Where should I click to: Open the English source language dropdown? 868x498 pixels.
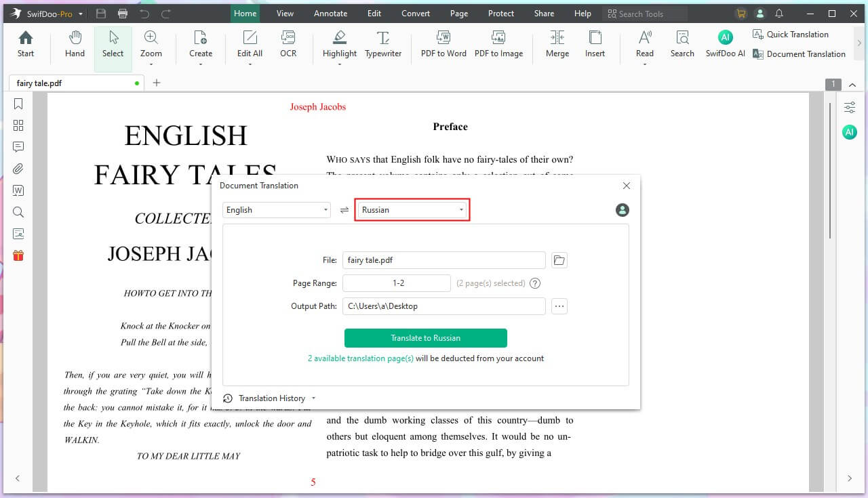click(277, 210)
